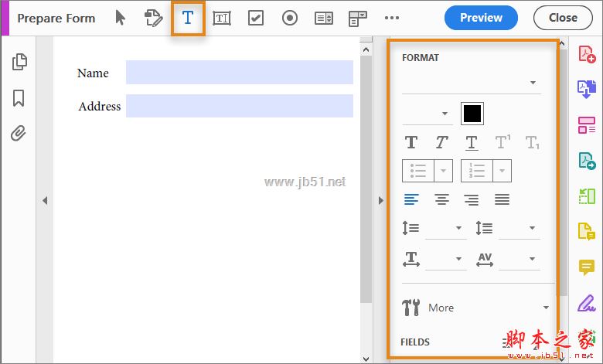The image size is (603, 364).
Task: Toggle underline text formatting
Action: click(x=472, y=143)
